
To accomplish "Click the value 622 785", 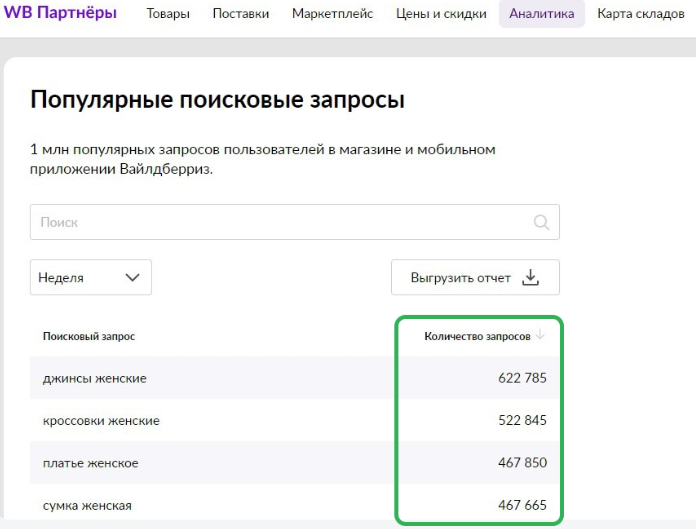I will pos(522,378).
